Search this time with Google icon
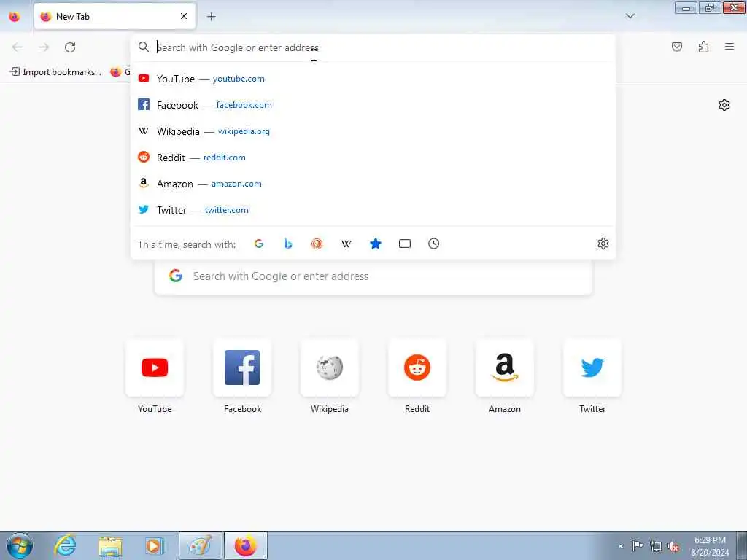Viewport: 747px width, 560px height. [259, 244]
